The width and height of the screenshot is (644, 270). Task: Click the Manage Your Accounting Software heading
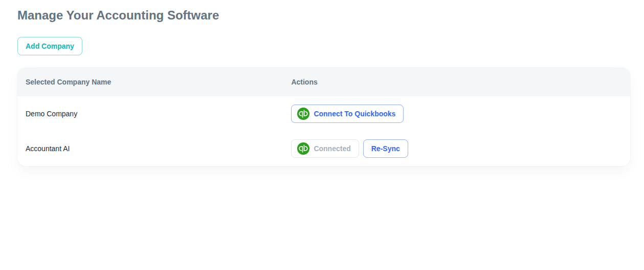(x=118, y=15)
